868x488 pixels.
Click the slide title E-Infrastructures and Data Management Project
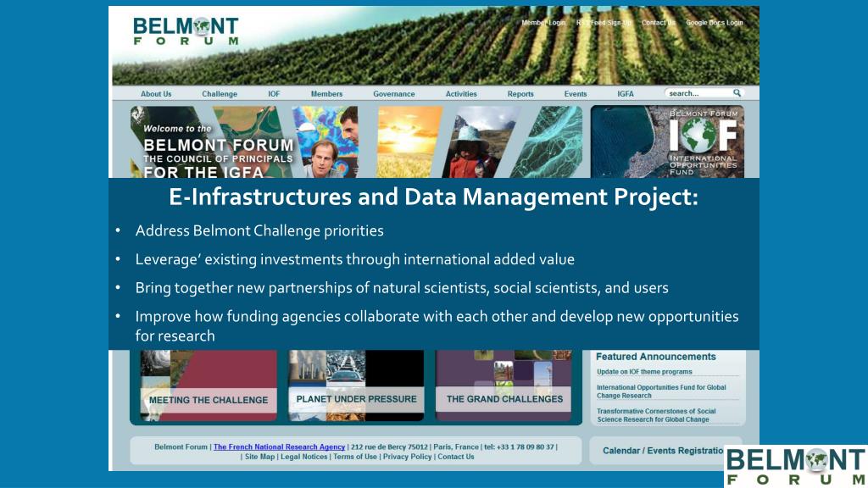433,197
